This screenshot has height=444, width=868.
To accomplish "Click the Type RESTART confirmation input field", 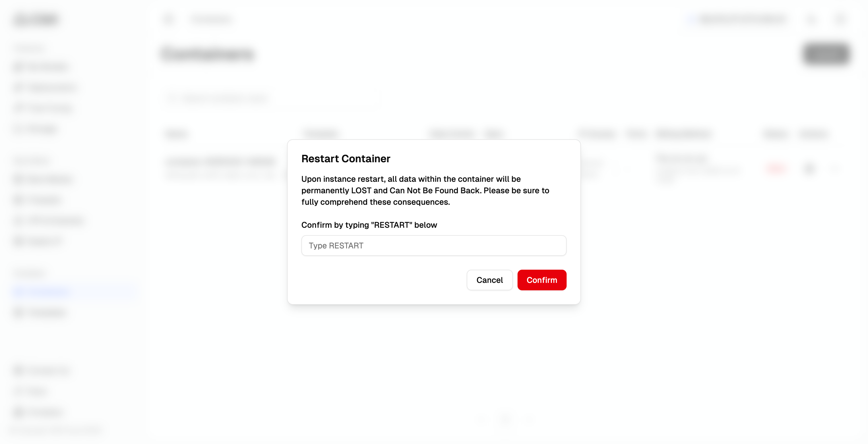I will point(433,246).
